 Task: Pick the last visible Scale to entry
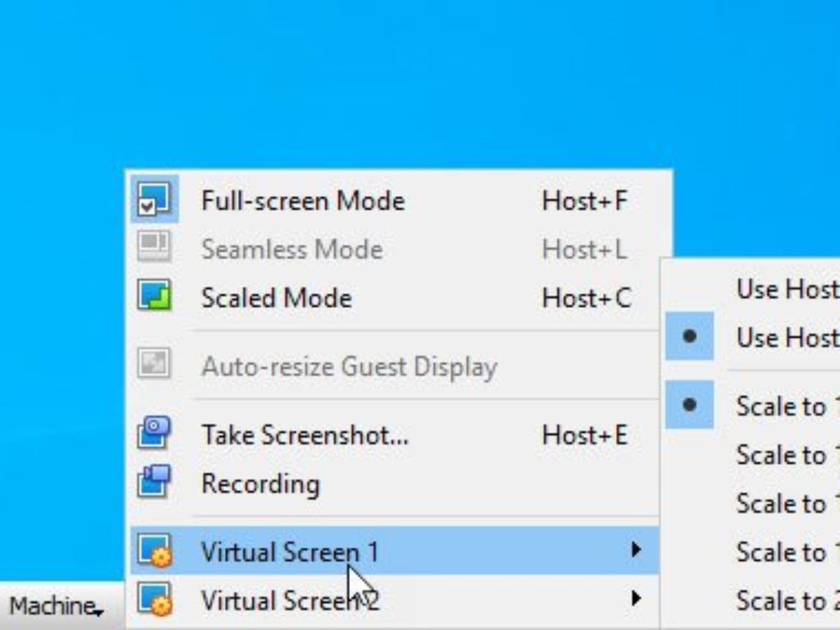[x=752, y=601]
